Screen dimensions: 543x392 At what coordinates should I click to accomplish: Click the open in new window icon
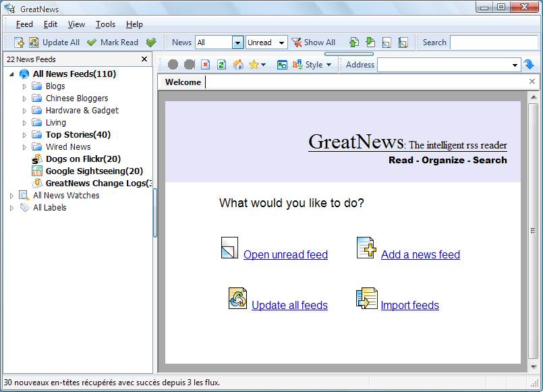[282, 65]
